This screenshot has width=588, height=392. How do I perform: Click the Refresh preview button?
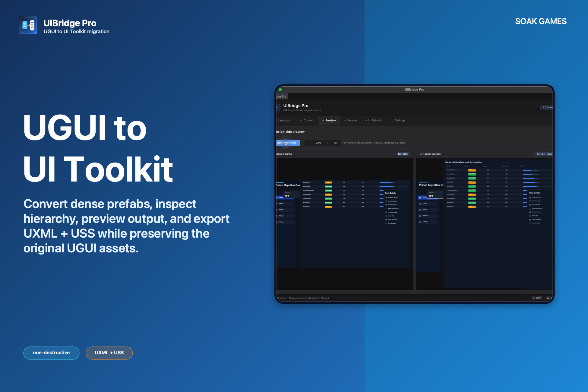coord(288,143)
